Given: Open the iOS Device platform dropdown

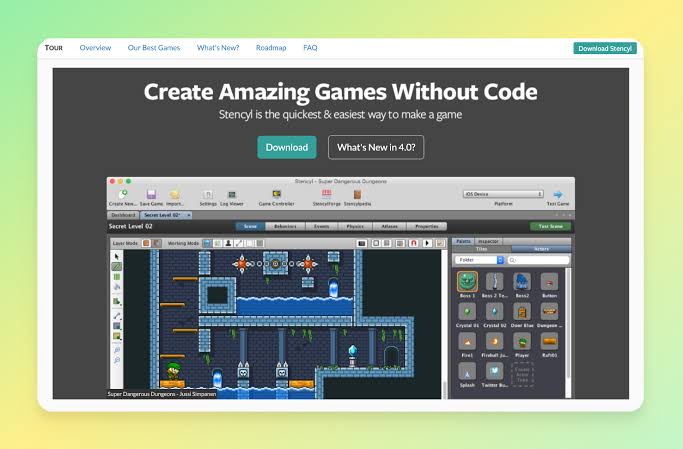Looking at the screenshot, I should [x=503, y=194].
